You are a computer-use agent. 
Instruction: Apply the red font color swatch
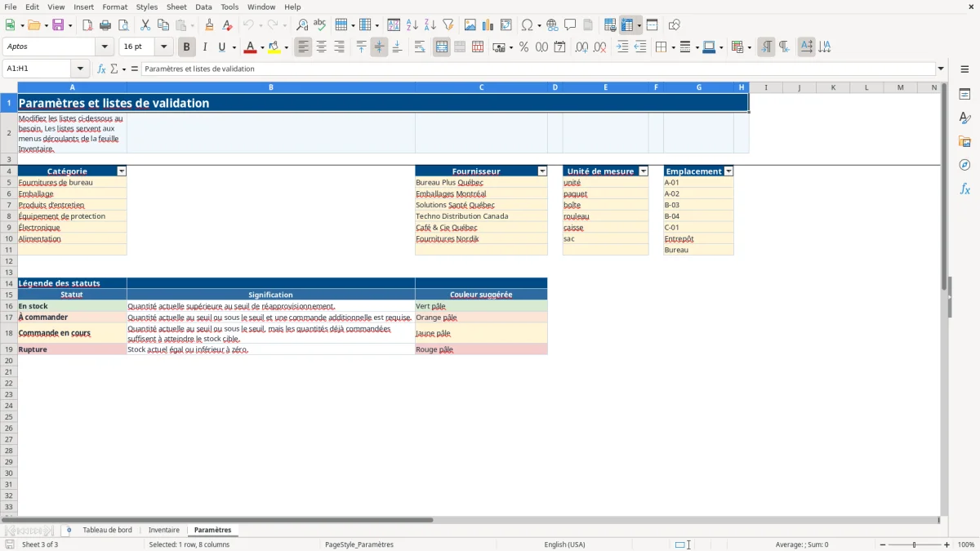251,47
